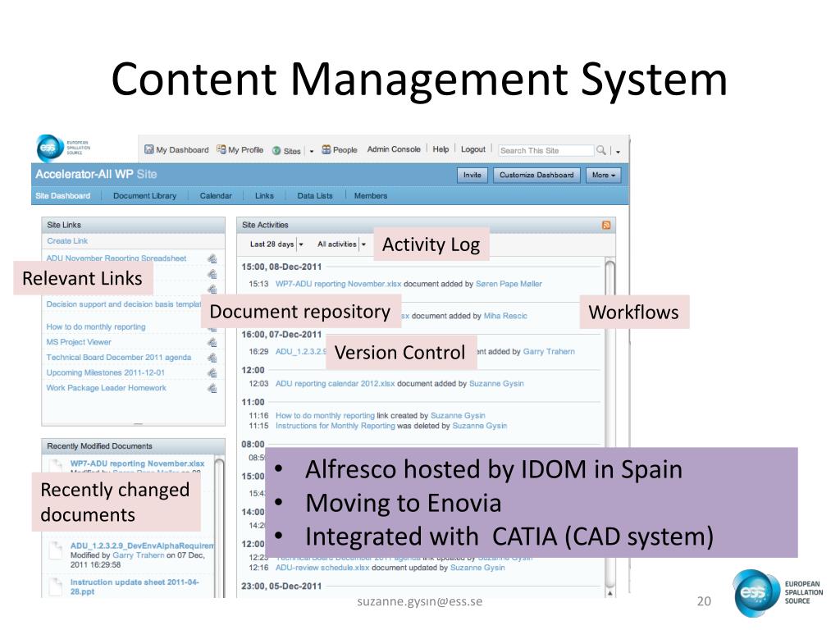840x630 pixels.
Task: Open Instructions for Monthly Reporting activity entry
Action: [x=336, y=426]
